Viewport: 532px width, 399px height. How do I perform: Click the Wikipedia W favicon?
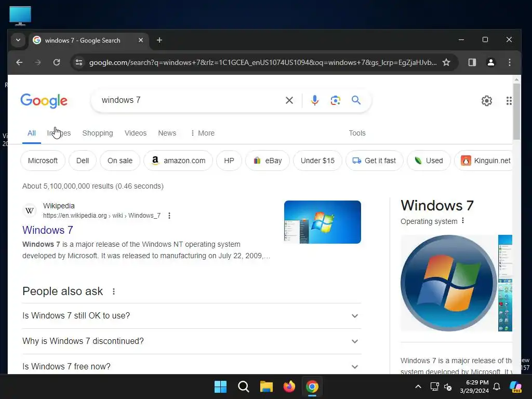pyautogui.click(x=30, y=211)
